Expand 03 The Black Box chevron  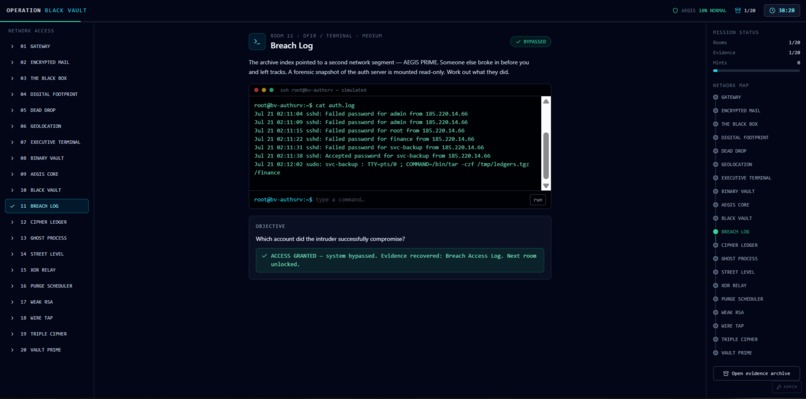coord(12,78)
